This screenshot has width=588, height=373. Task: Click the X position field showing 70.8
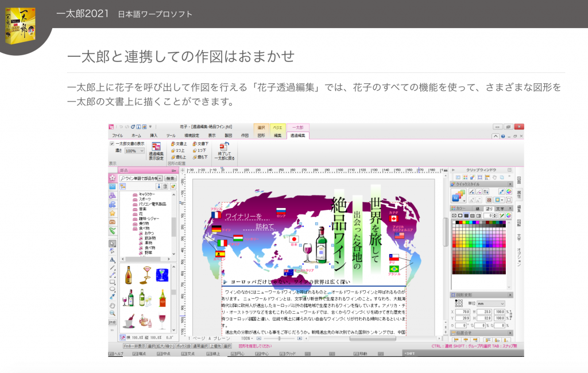click(x=463, y=312)
